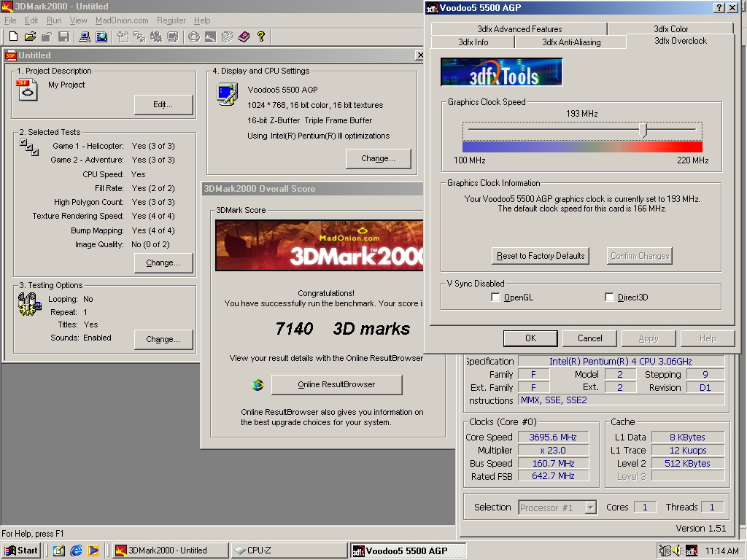Click the computer system info toolbar icon
The image size is (747, 560).
(85, 36)
